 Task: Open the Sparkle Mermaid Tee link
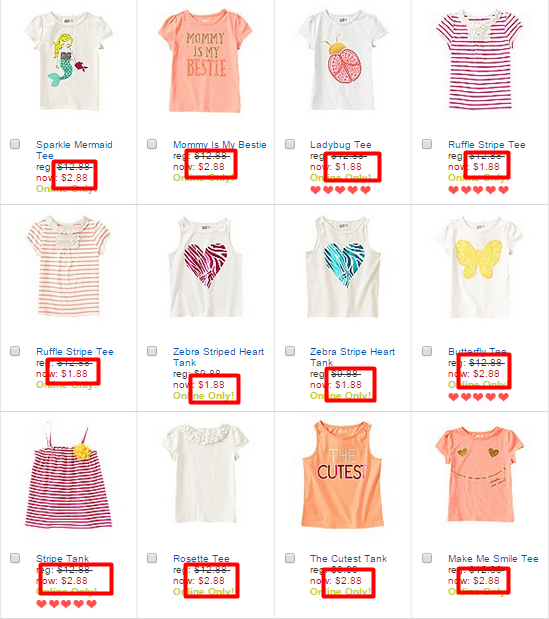[x=74, y=150]
